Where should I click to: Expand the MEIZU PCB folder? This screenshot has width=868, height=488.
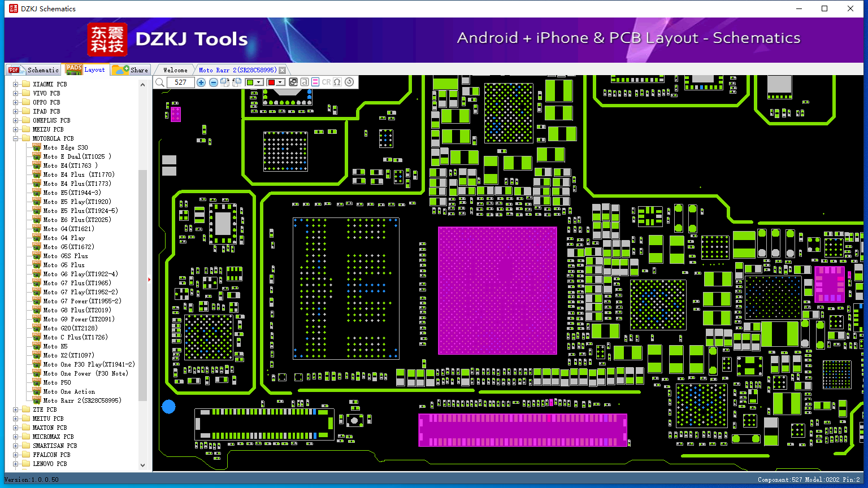(16, 129)
